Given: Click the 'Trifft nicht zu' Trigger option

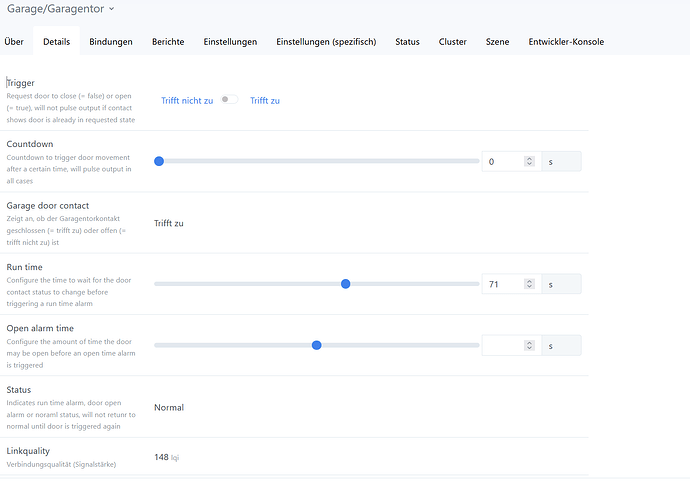Looking at the screenshot, I should [x=187, y=101].
